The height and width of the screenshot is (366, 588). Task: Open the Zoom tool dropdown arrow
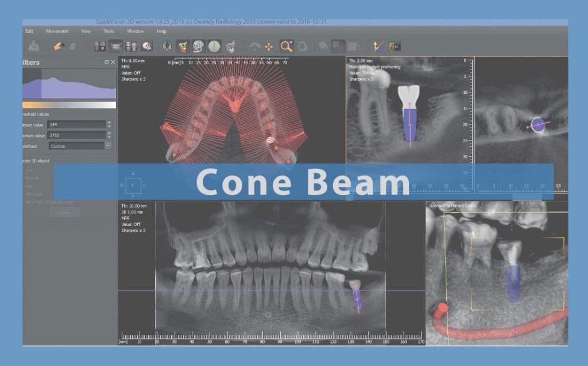click(291, 41)
